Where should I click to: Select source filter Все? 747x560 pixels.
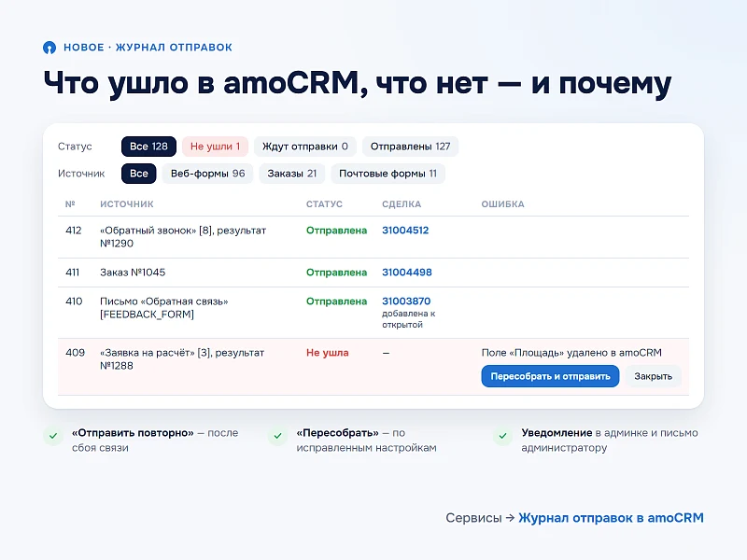(x=138, y=174)
